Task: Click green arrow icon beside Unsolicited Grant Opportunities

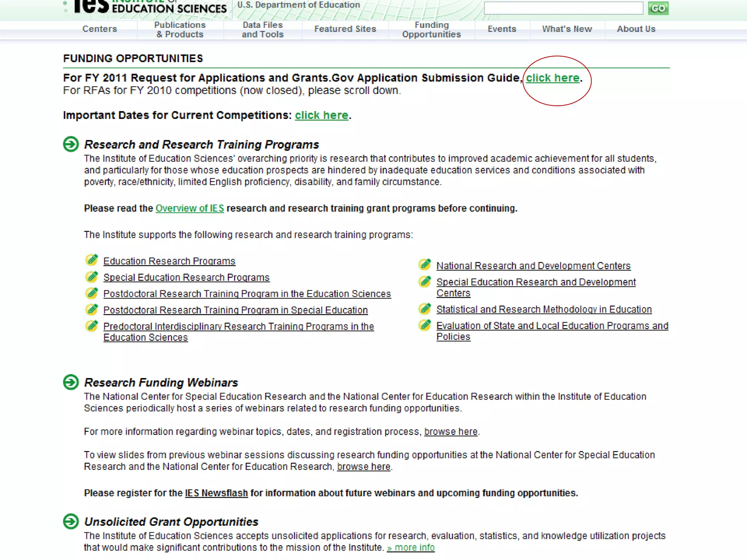Action: pyautogui.click(x=71, y=521)
